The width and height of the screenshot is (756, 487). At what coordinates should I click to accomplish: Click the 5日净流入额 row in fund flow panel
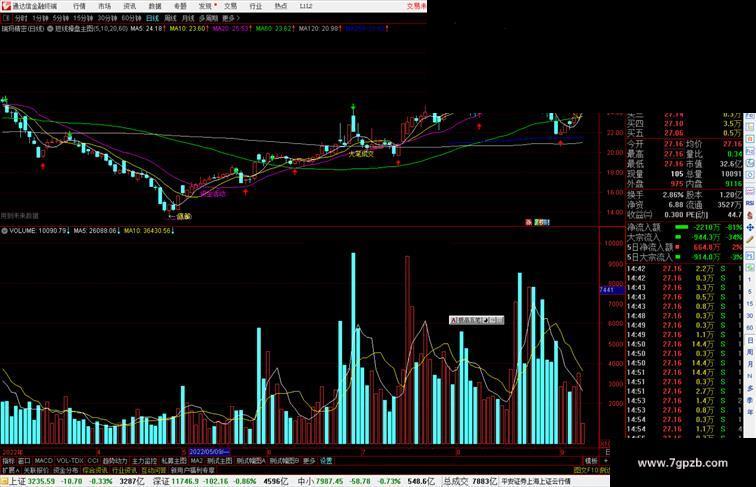pyautogui.click(x=684, y=247)
